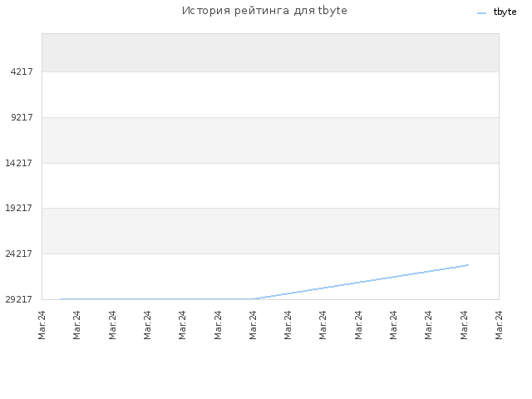Click the last Mar.24 x-axis label

(499, 325)
